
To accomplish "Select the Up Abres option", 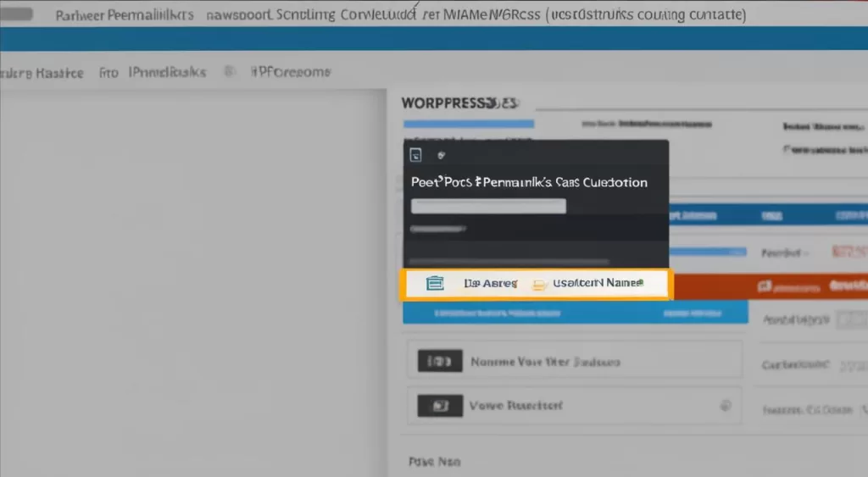I will pos(491,283).
